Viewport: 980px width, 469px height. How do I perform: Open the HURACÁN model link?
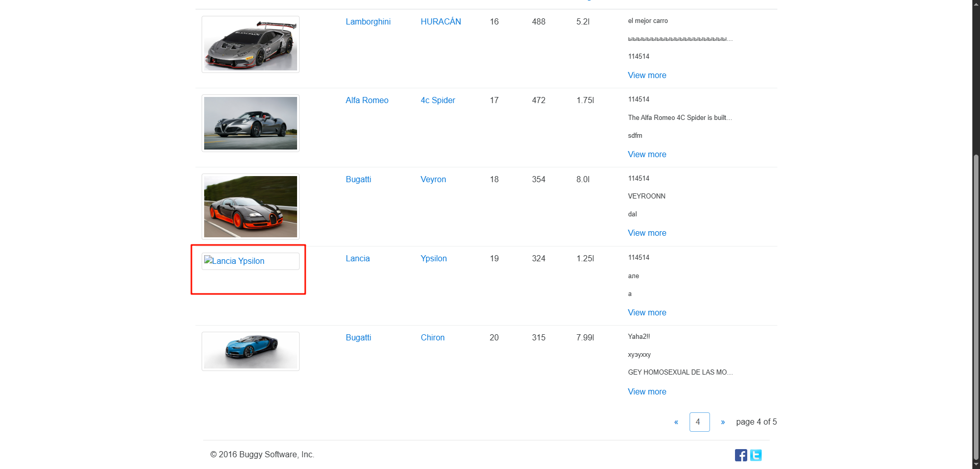coord(440,21)
